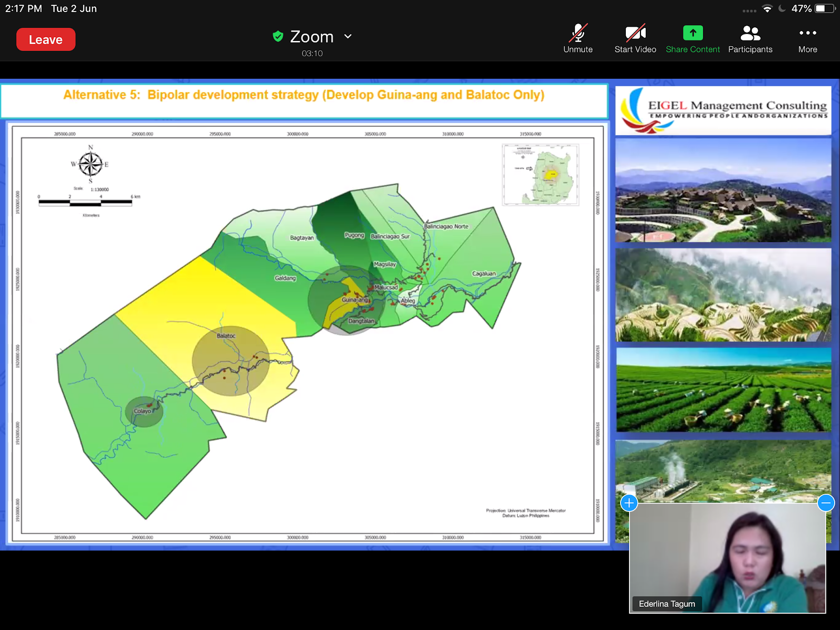Tap the Zoom meeting title

pyautogui.click(x=312, y=37)
